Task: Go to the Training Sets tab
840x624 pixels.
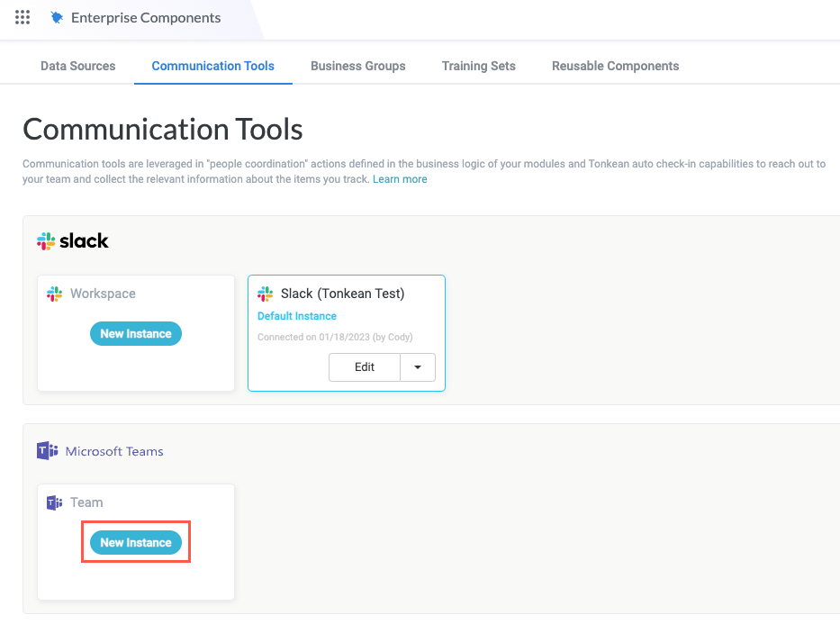Action: tap(479, 66)
